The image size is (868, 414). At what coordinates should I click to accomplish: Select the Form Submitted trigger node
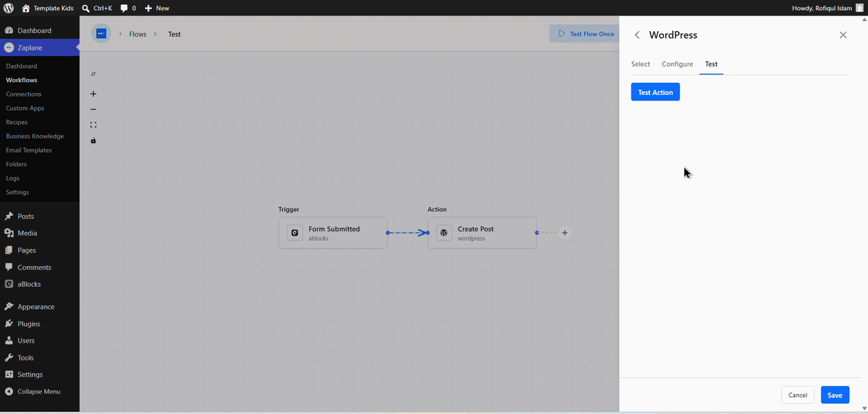333,233
